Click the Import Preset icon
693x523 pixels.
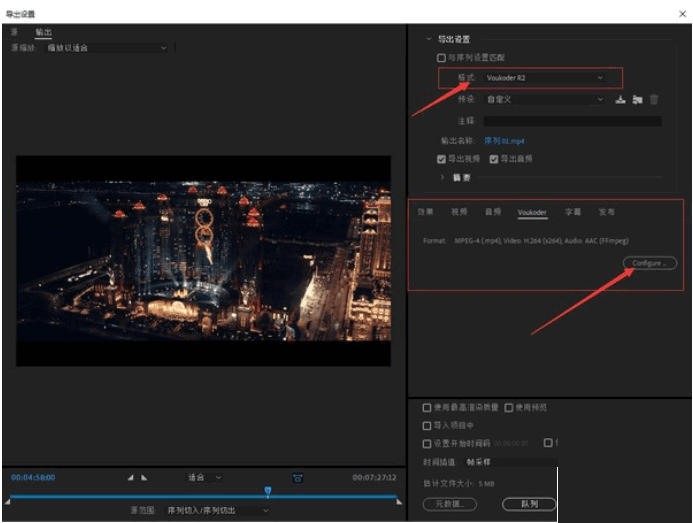tap(636, 99)
